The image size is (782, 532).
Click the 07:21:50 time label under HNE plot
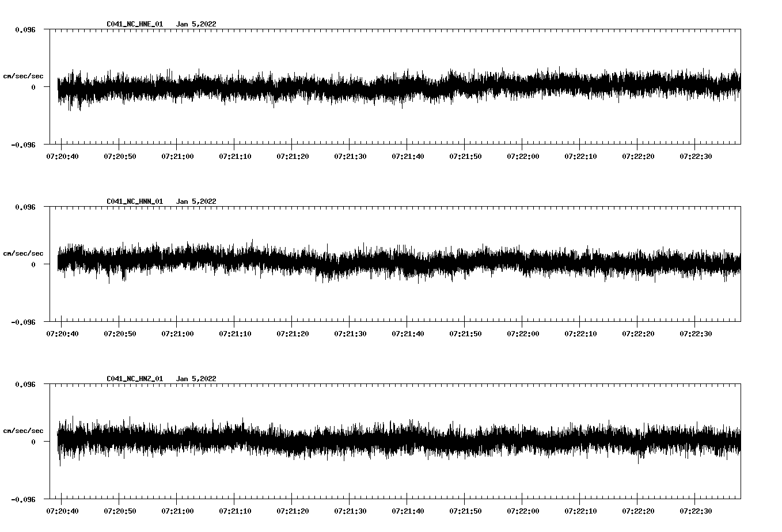click(x=465, y=157)
